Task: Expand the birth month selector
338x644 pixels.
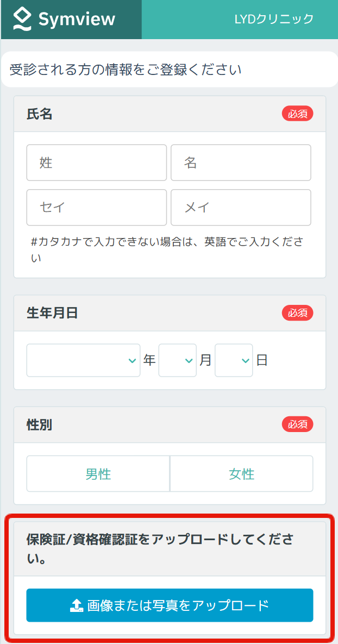Action: (177, 360)
